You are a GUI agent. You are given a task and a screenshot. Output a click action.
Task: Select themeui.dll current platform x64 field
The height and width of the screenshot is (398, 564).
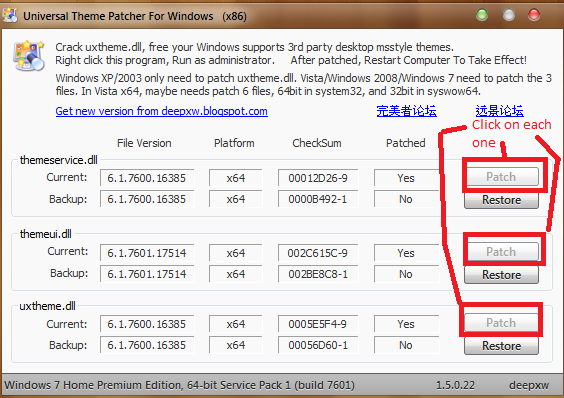(x=236, y=253)
